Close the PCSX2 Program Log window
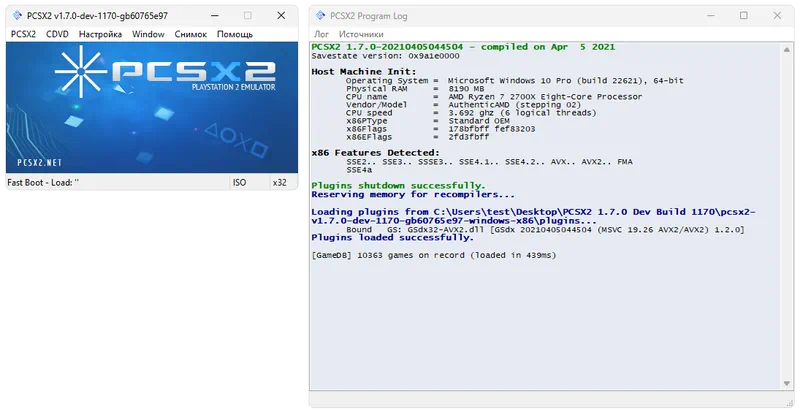The image size is (800, 412). (777, 15)
